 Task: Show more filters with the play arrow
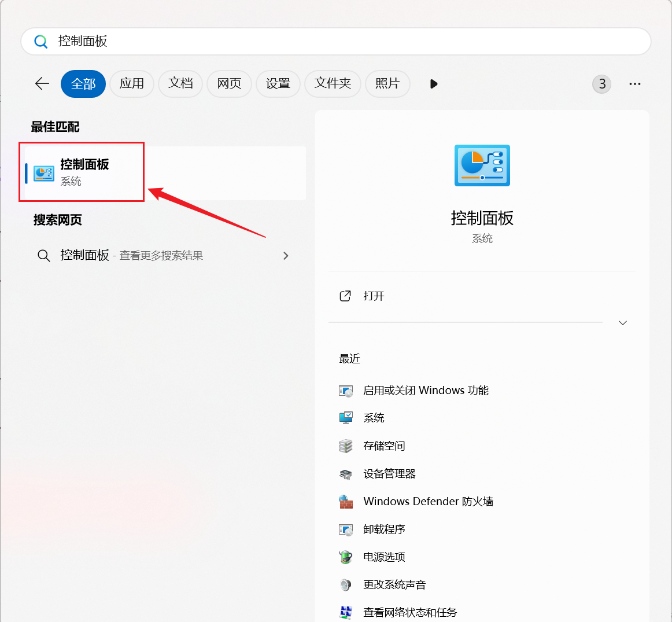click(433, 83)
